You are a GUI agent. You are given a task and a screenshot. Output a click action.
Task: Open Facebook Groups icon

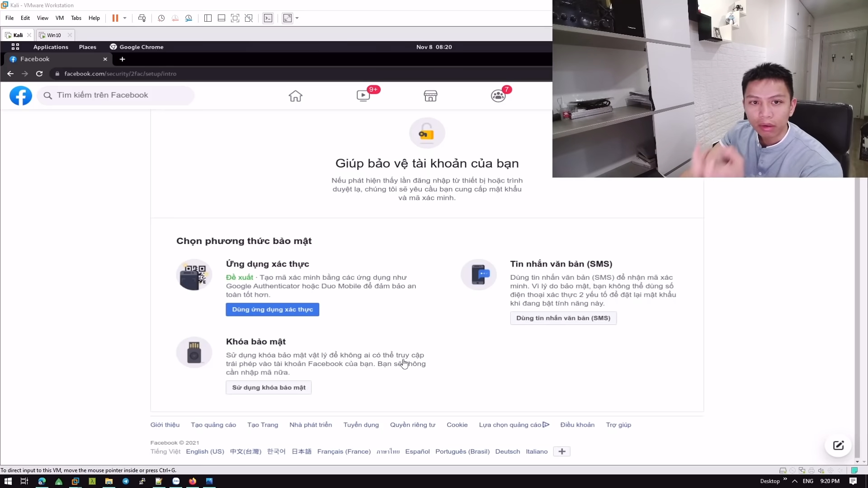[498, 96]
